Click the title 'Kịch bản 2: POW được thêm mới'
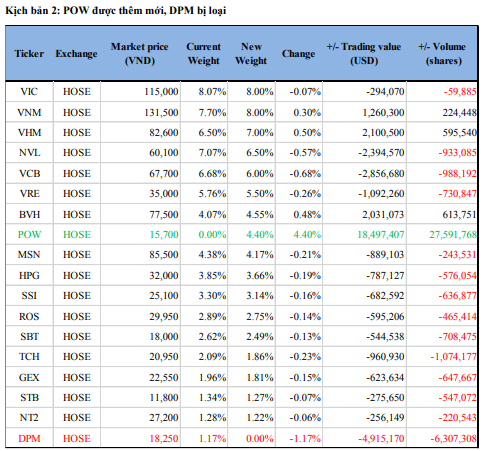 (86, 11)
